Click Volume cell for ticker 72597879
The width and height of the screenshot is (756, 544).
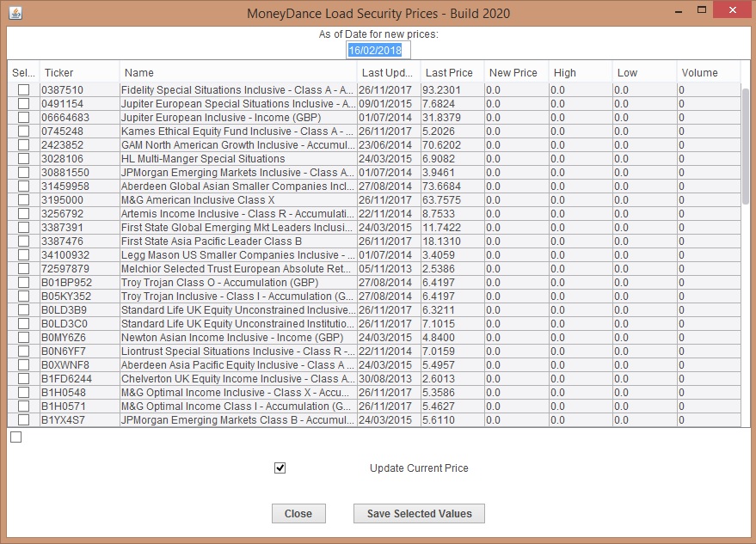point(709,269)
